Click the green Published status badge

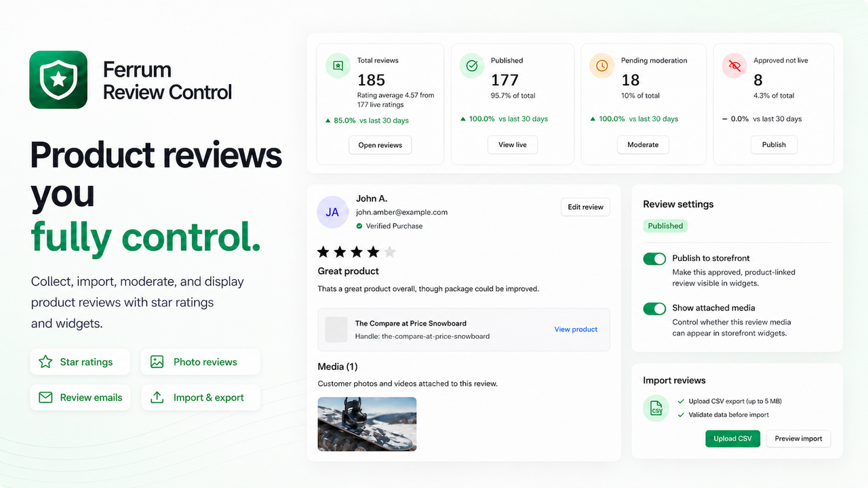[665, 226]
